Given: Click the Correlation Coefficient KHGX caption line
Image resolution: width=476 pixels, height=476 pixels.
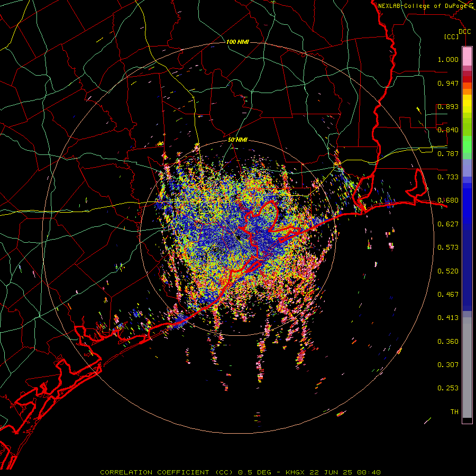Looking at the screenshot, I should click(240, 472).
